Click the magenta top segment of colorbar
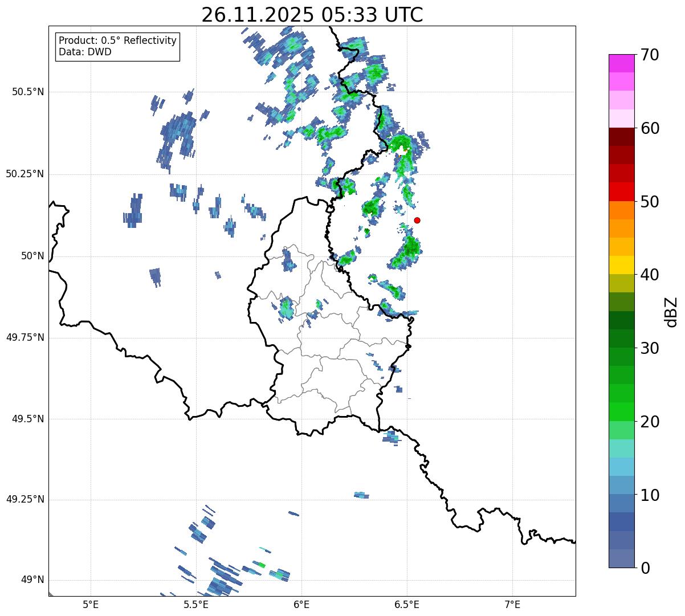 621,63
